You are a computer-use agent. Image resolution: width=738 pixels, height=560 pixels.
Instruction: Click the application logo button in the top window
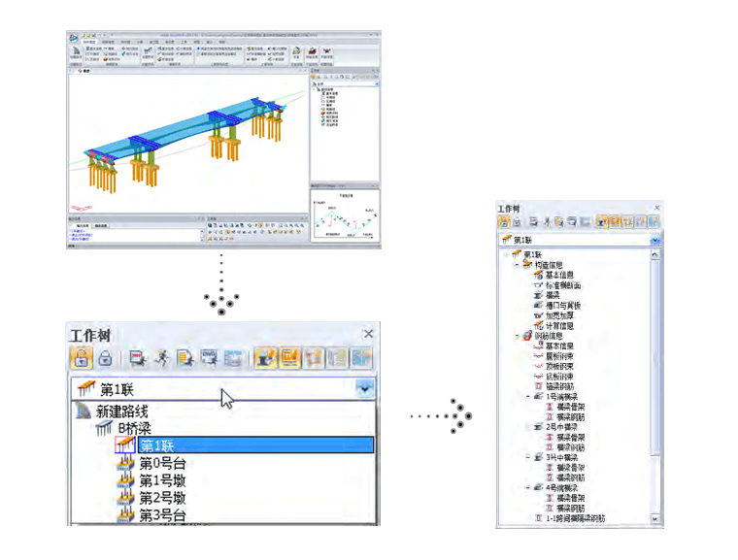tap(74, 38)
